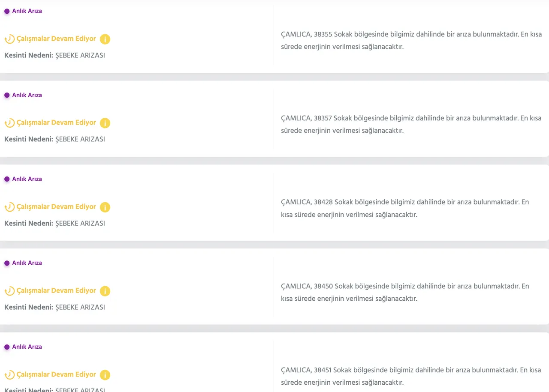
Task: Click "Çalışmalar Devam Ediyor" in the 38450 Sokak card
Action: 56,290
